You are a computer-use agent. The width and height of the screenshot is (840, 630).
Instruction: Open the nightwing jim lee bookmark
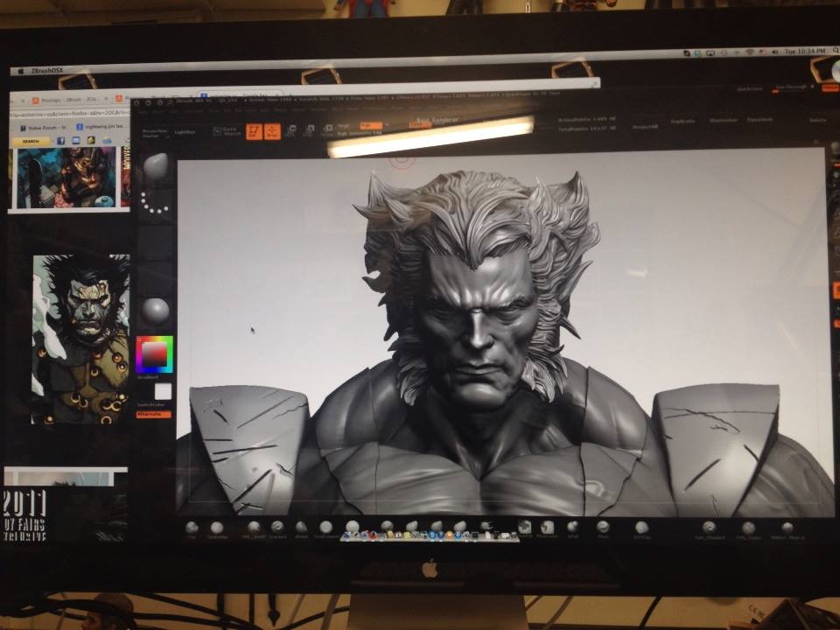pos(101,126)
